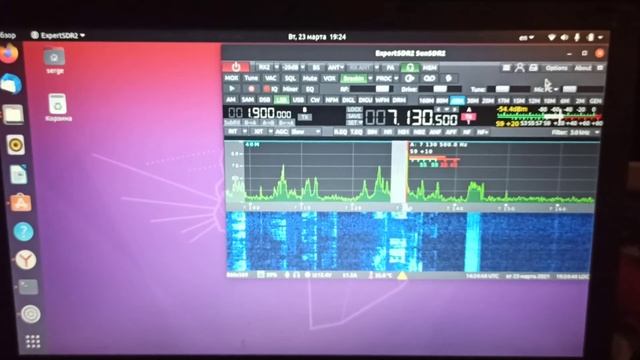Open the Help icon in the dock
640x360 pixels.
[x=23, y=231]
